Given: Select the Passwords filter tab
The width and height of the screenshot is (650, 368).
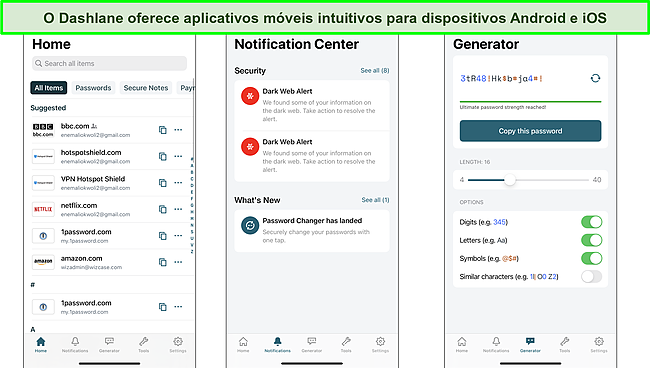Looking at the screenshot, I should 93,88.
